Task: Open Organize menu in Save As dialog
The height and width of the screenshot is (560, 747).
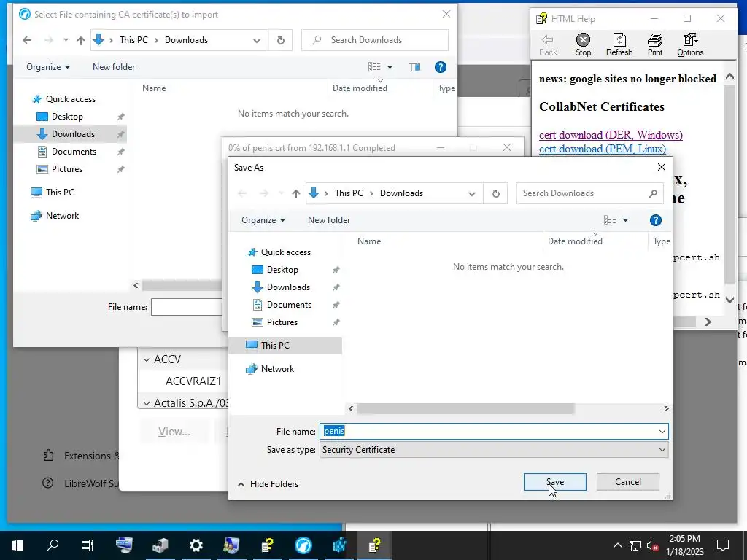Action: [x=263, y=220]
